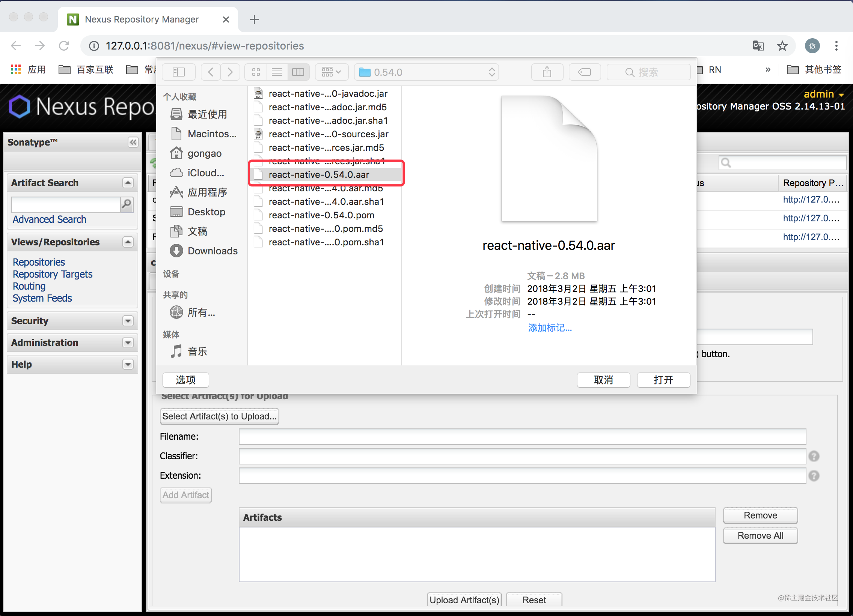Click the Classifier help question mark icon
This screenshot has height=616, width=853.
tap(814, 456)
